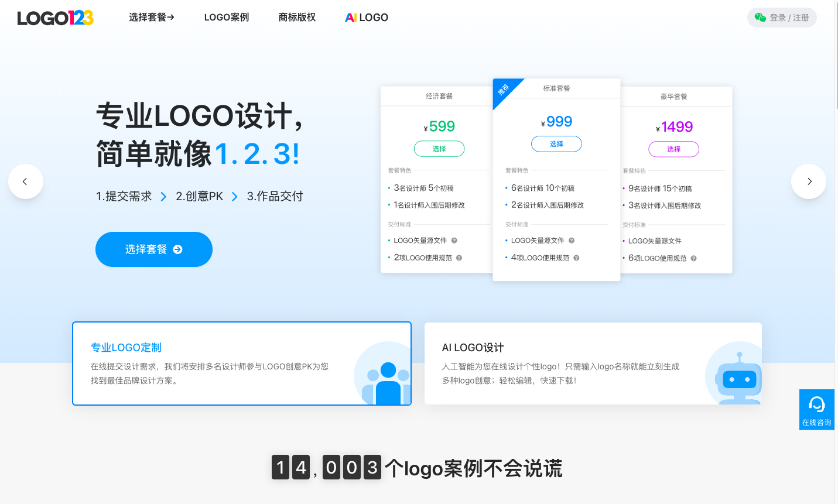
Task: Click the help icon beside 2项LOGO使用规范
Action: (459, 258)
